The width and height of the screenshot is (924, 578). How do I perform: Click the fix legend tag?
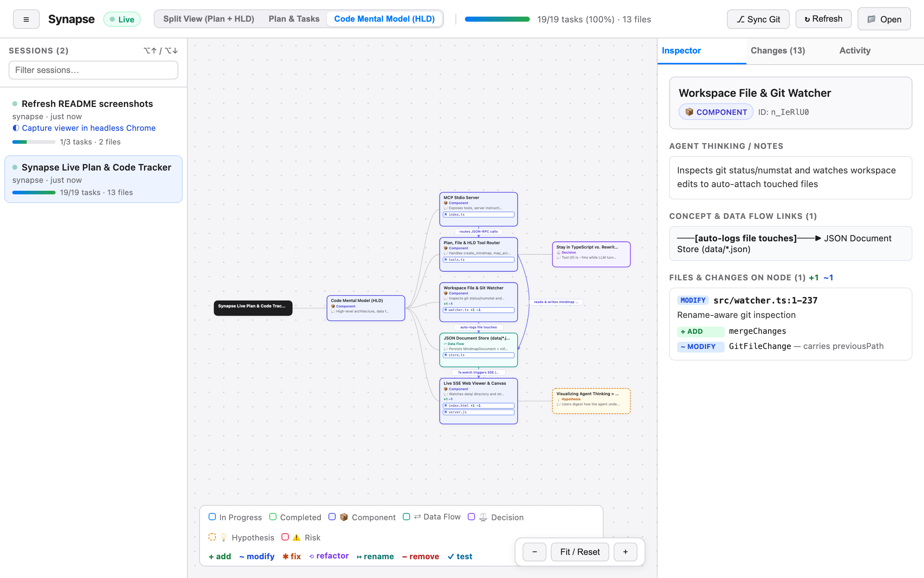pyautogui.click(x=292, y=556)
